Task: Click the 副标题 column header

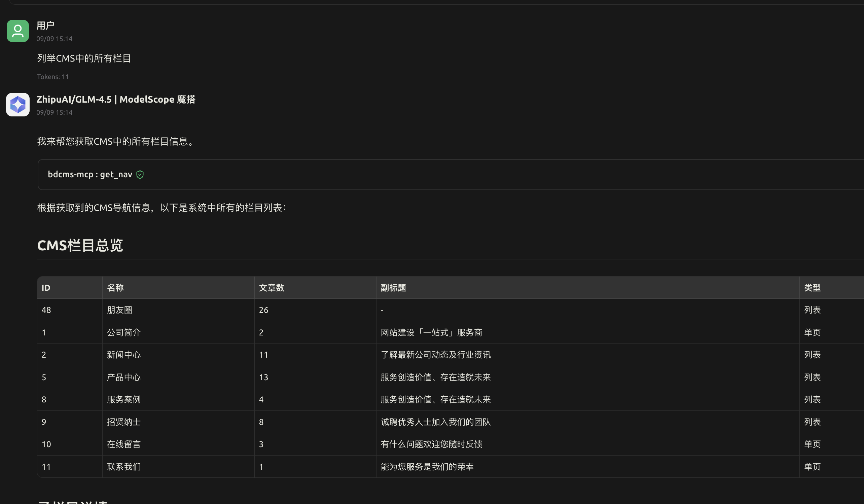Action: pyautogui.click(x=393, y=288)
